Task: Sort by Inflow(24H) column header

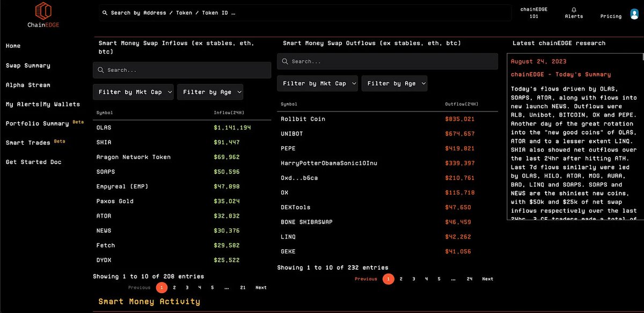Action: point(230,113)
